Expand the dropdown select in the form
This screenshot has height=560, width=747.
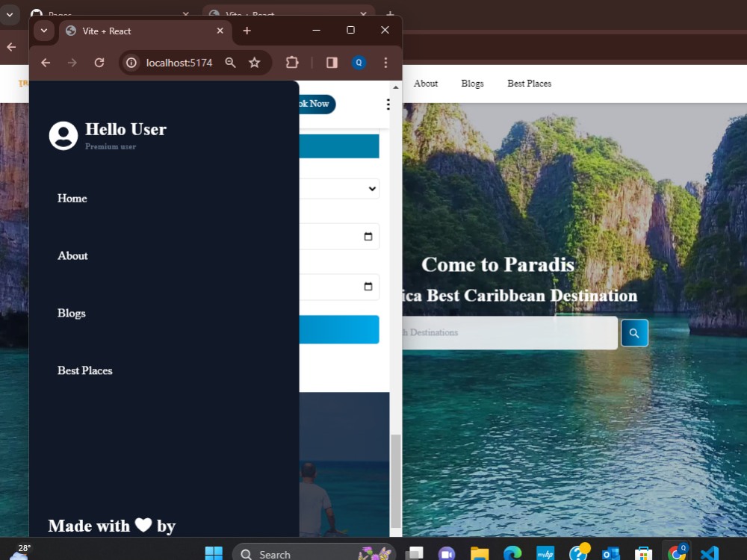[339, 189]
